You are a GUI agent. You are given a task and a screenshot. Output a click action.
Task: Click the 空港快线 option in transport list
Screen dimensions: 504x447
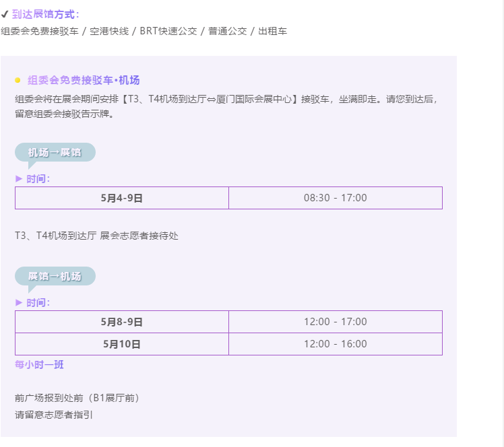pyautogui.click(x=109, y=31)
